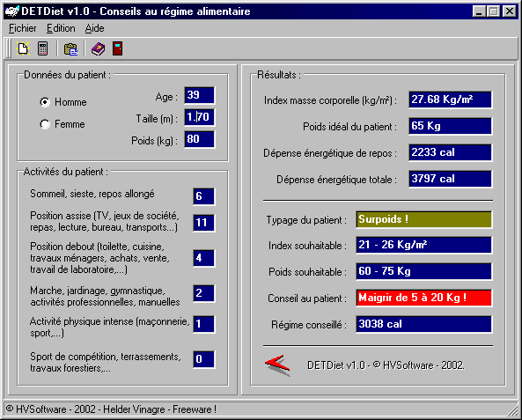This screenshot has width=522, height=420.
Task: Click the red door exit icon
Action: [x=118, y=48]
